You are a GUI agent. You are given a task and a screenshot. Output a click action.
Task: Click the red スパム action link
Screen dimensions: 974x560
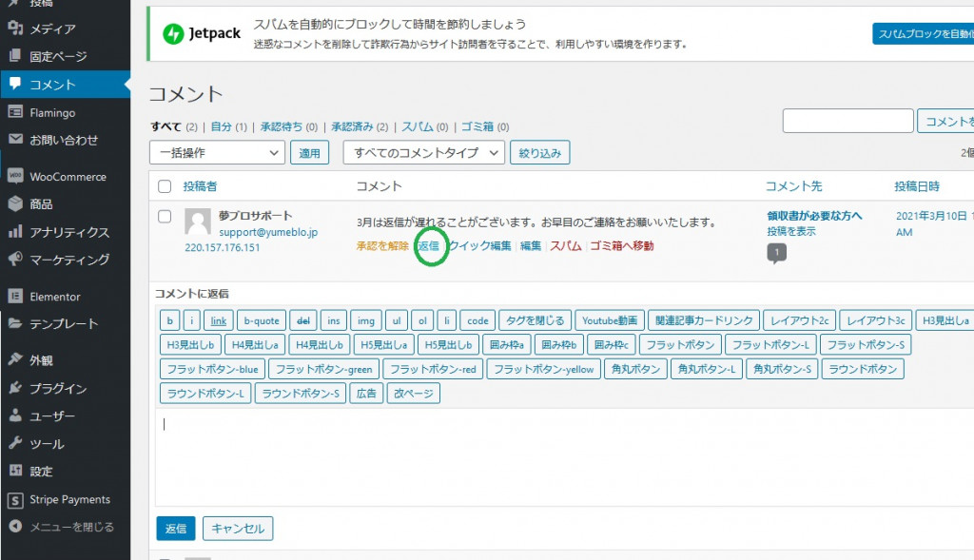click(566, 246)
